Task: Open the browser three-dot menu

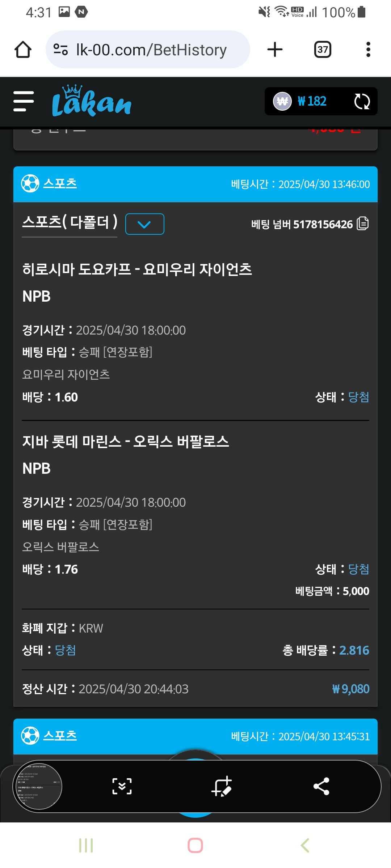Action: 368,50
